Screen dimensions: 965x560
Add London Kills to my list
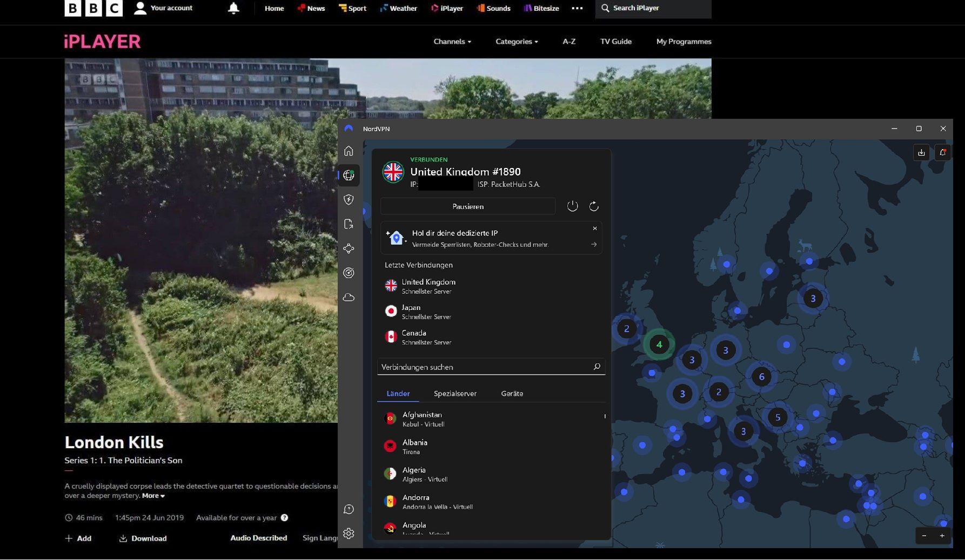tap(78, 538)
